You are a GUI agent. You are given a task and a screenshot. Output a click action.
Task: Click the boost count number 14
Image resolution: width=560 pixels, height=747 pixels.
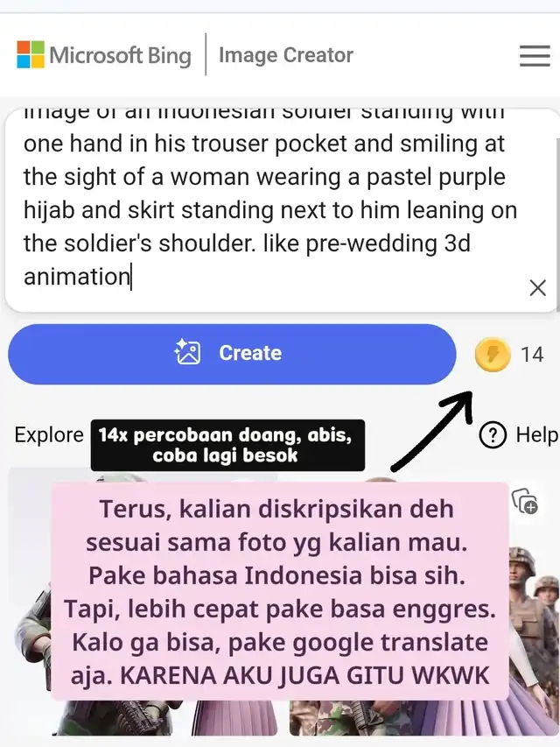[x=532, y=355]
